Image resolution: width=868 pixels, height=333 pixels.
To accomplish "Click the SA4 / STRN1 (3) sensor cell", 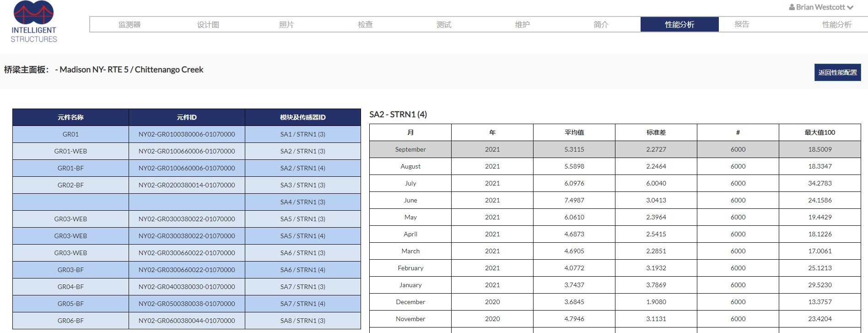I will click(x=302, y=202).
